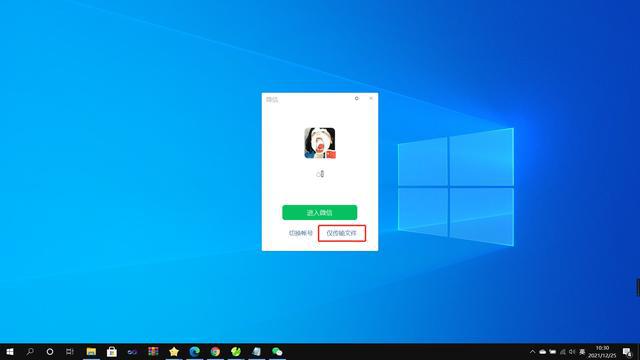Open the notification action center
Viewport: 640px width, 360px height.
[627, 352]
